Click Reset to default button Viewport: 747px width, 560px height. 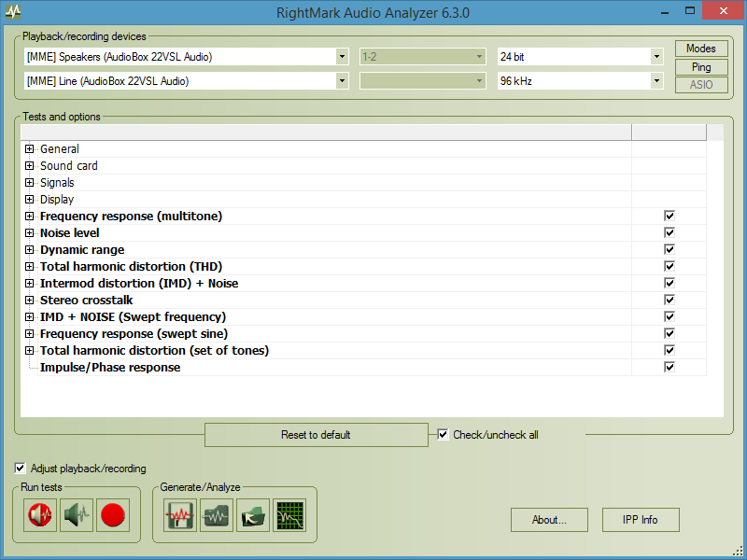tap(317, 435)
